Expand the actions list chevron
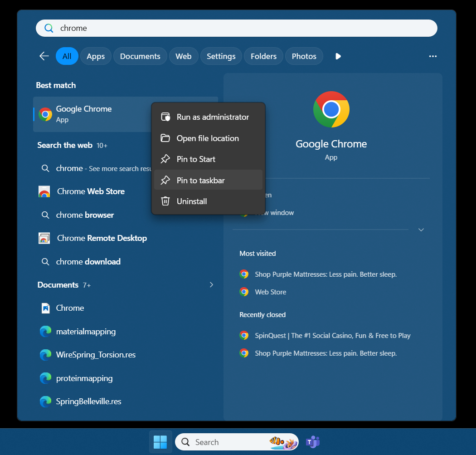 click(x=421, y=230)
